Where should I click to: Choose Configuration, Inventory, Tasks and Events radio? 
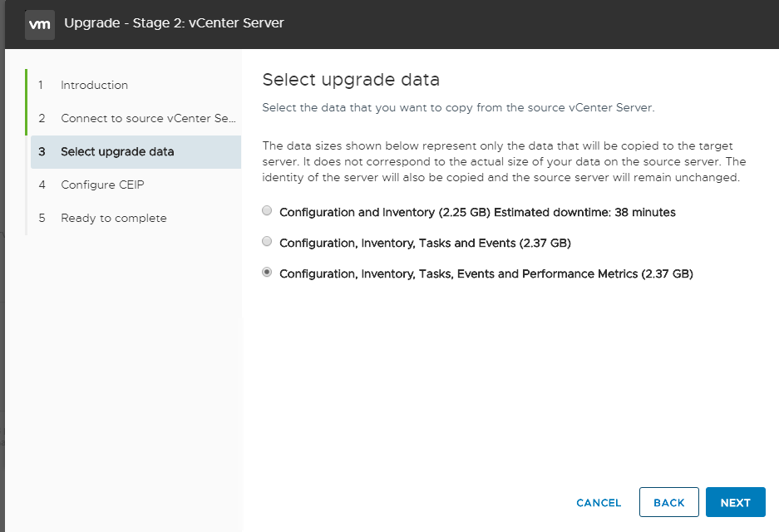(x=267, y=241)
